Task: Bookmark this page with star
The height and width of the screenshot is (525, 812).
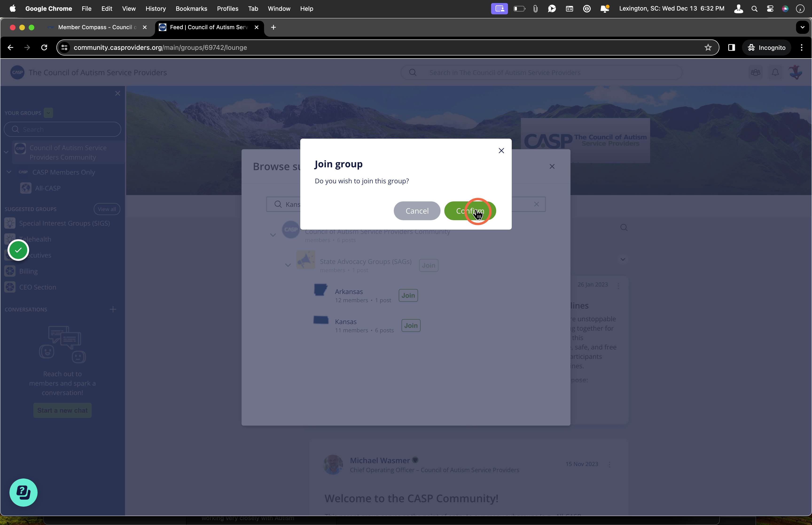Action: [x=708, y=48]
